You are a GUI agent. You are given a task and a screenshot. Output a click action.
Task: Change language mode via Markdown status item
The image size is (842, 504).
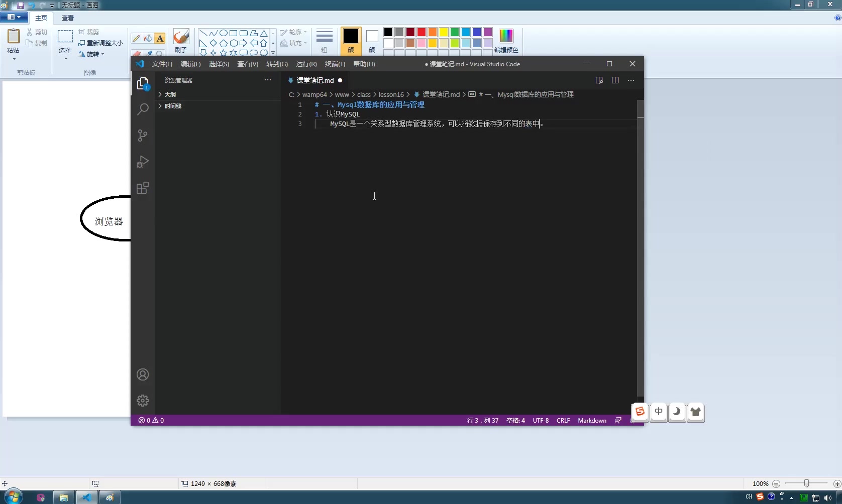(x=592, y=421)
